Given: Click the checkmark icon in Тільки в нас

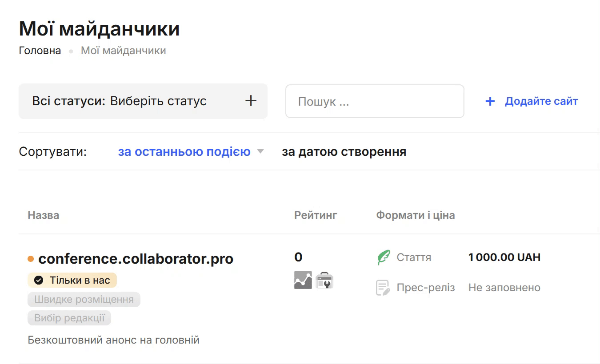Looking at the screenshot, I should click(39, 280).
